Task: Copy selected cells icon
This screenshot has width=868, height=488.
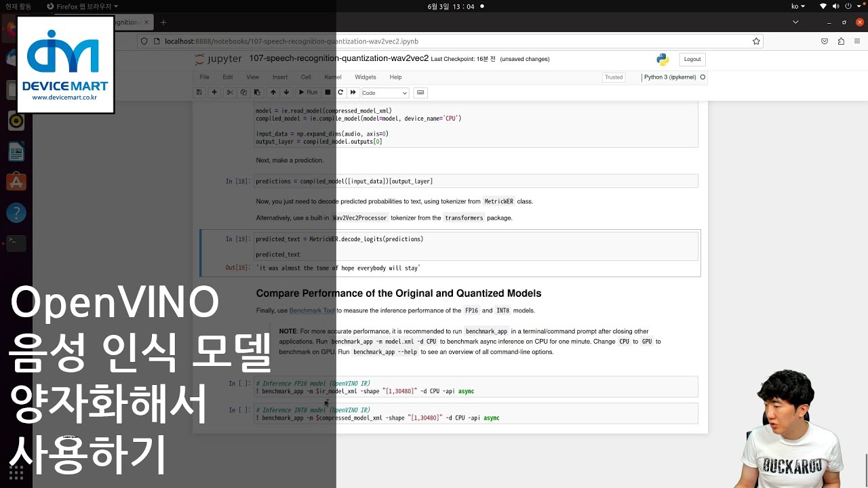Action: click(x=243, y=92)
